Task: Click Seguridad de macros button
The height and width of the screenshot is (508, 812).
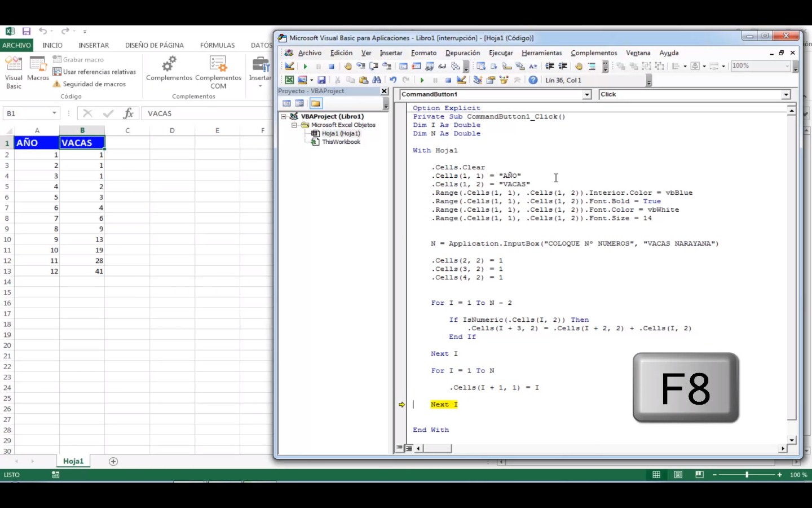Action: click(89, 84)
